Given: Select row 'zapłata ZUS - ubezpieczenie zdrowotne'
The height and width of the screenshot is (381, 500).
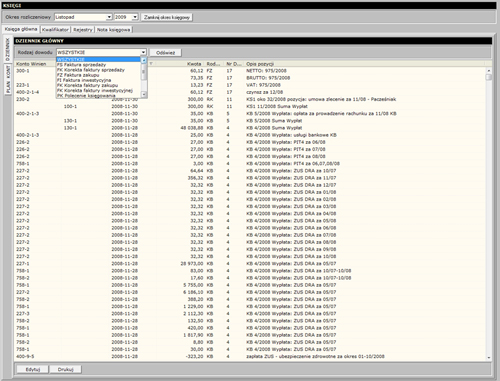Looking at the screenshot, I should (x=250, y=356).
